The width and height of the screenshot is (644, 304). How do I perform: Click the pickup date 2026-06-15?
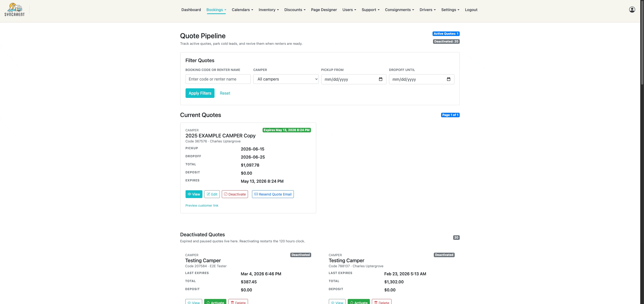(x=253, y=149)
